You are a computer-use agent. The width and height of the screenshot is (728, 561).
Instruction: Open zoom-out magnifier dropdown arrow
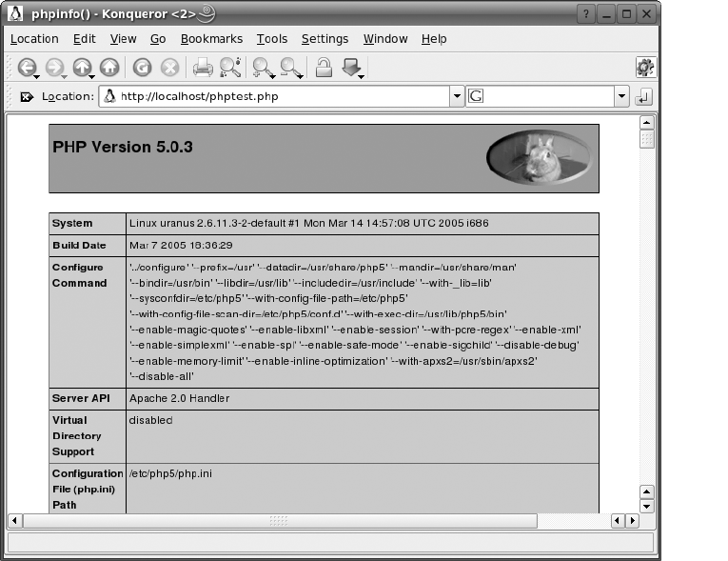(301, 77)
